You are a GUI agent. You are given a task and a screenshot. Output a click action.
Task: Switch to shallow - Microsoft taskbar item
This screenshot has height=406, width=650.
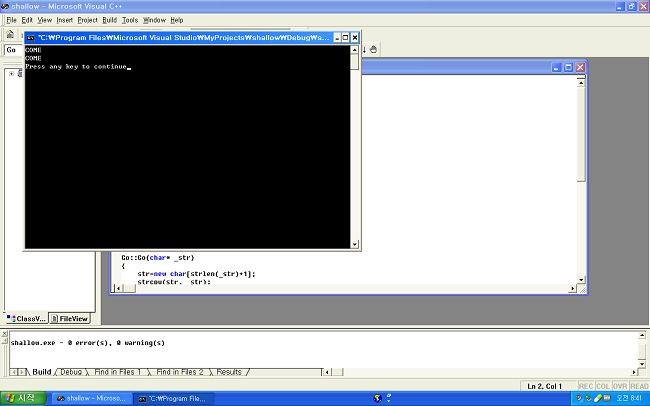[90, 398]
